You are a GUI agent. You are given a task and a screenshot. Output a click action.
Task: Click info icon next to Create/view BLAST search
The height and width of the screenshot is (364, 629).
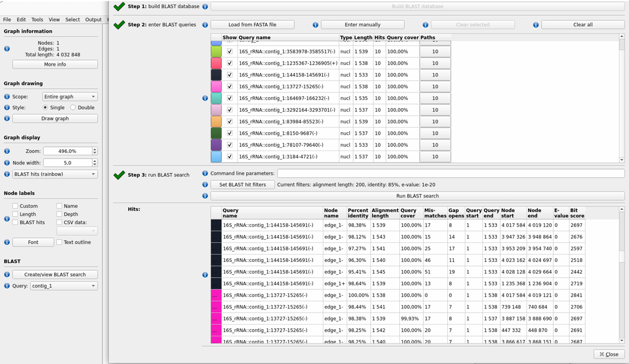pos(7,275)
